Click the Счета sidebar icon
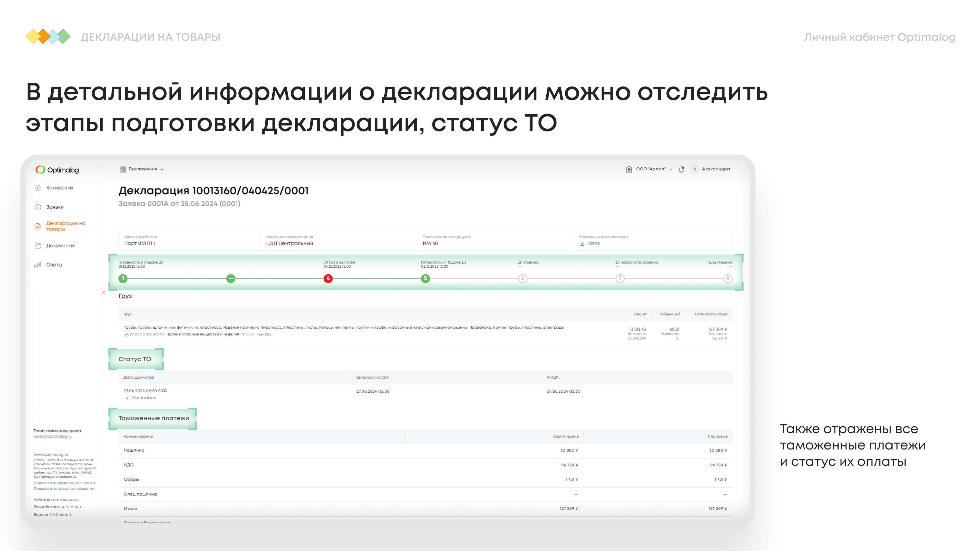This screenshot has width=980, height=551. tap(38, 265)
